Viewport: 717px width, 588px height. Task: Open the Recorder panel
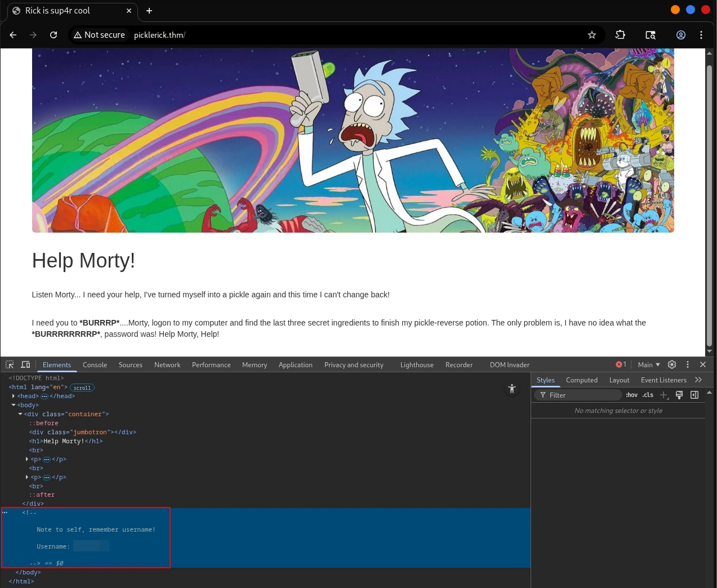(459, 365)
